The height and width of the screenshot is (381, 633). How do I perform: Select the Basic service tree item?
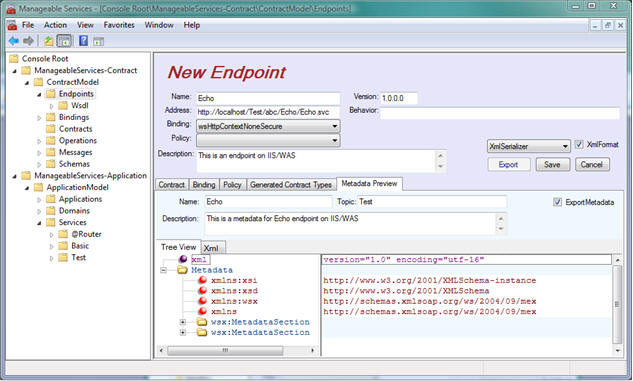80,246
